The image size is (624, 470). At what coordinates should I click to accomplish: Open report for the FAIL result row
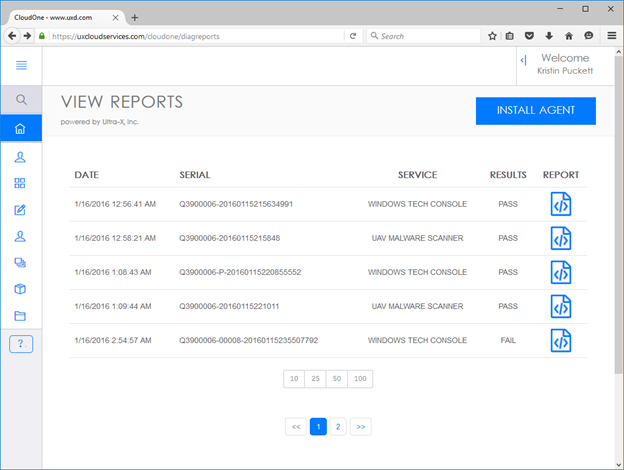[561, 340]
